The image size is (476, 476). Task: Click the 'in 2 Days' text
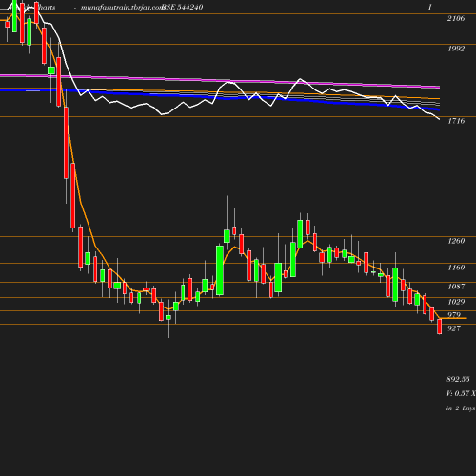click(x=461, y=408)
